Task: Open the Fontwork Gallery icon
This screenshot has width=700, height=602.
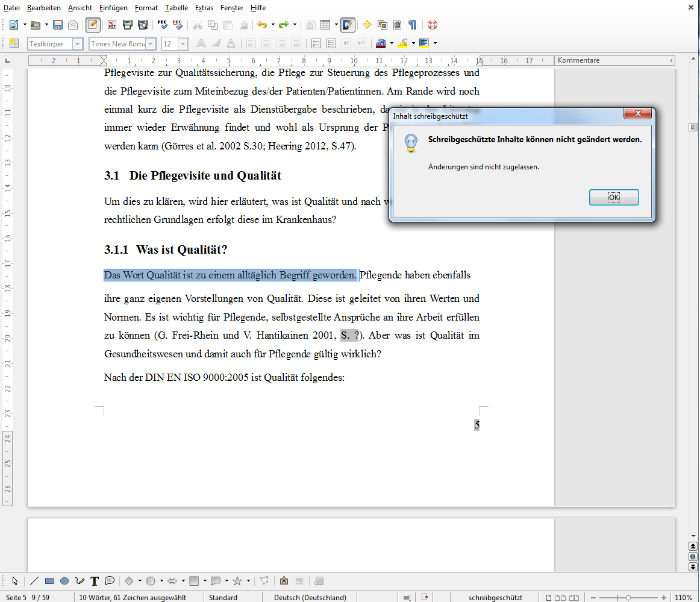Action: 284,581
